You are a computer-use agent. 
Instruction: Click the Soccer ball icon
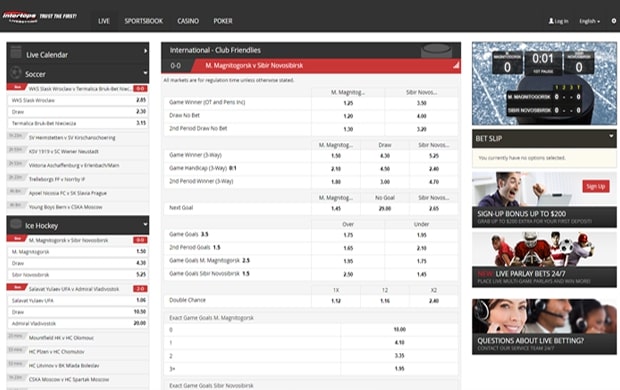tap(16, 73)
